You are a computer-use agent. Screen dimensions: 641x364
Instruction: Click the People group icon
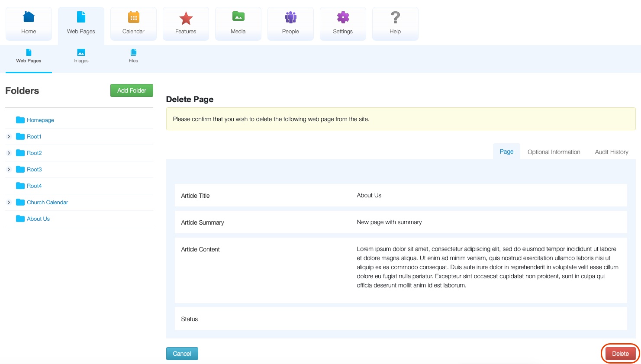(x=290, y=17)
